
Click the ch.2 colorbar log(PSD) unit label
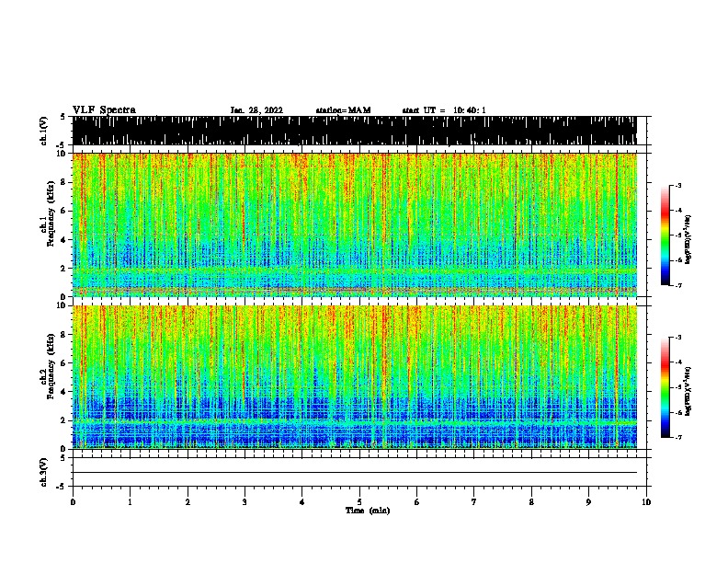click(x=688, y=392)
